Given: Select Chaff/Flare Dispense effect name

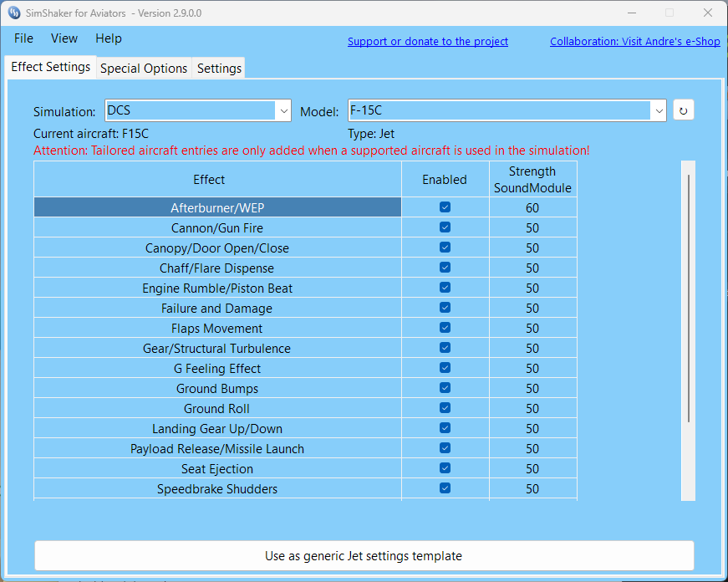Looking at the screenshot, I should click(217, 268).
